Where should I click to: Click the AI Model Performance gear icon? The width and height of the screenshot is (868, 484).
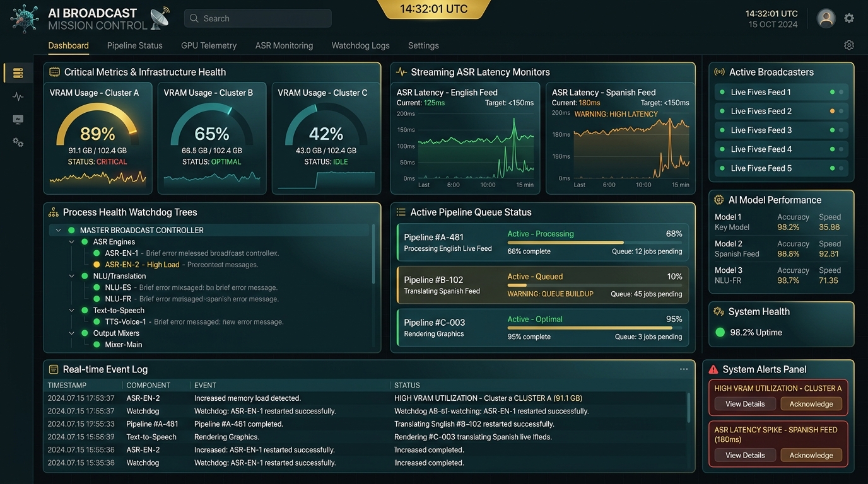tap(718, 200)
